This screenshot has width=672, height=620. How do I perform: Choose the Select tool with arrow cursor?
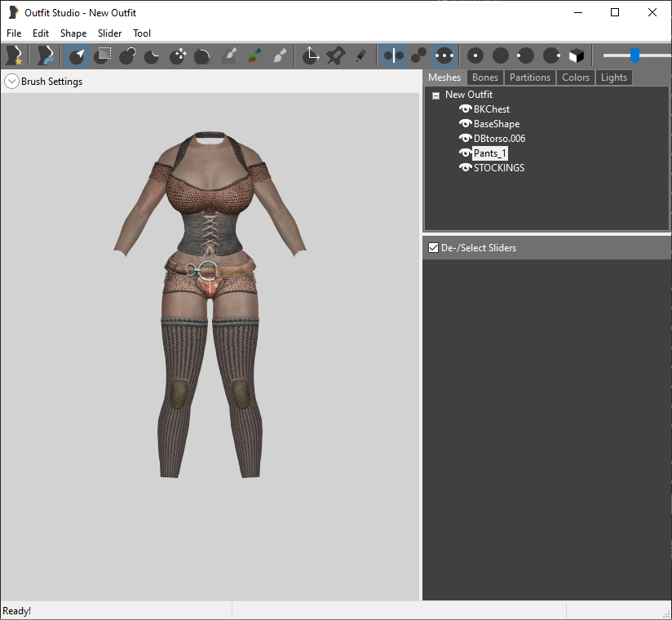tap(77, 55)
